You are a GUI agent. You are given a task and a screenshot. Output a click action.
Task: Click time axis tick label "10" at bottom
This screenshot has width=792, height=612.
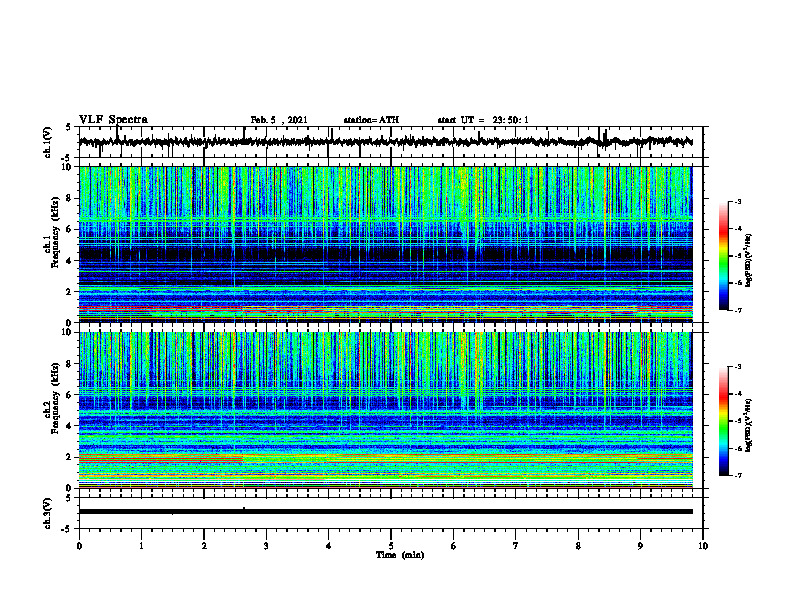(x=703, y=546)
